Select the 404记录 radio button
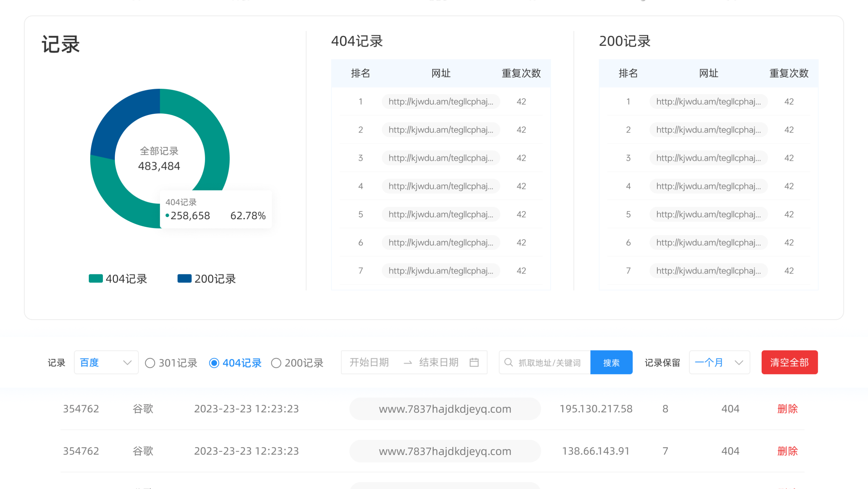Screen dimensions: 868x489 214,363
